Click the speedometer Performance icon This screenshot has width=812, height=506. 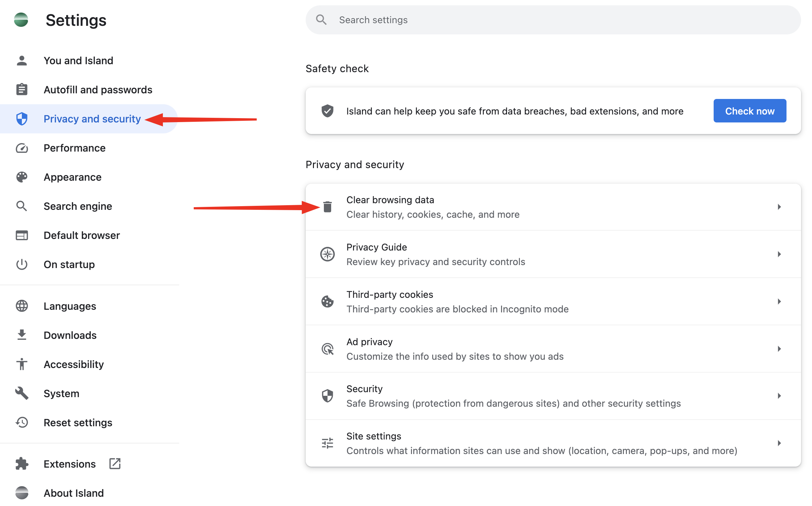pos(22,148)
